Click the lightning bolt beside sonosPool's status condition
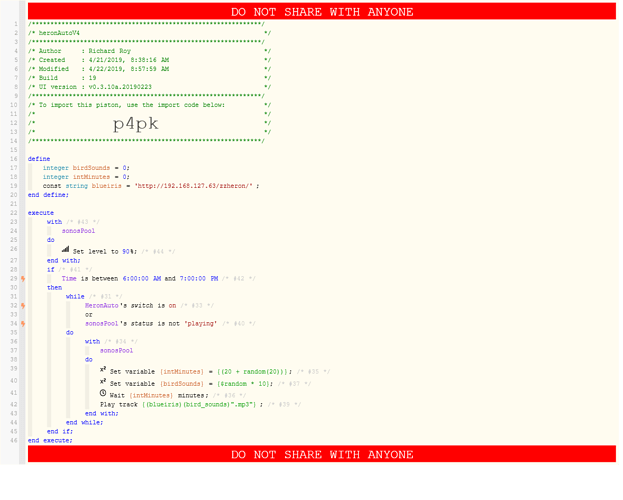Image resolution: width=623 pixels, height=500 pixels. click(23, 324)
